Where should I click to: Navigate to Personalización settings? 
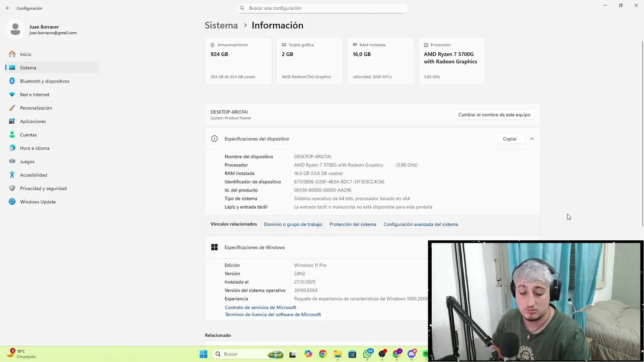[x=52, y=108]
